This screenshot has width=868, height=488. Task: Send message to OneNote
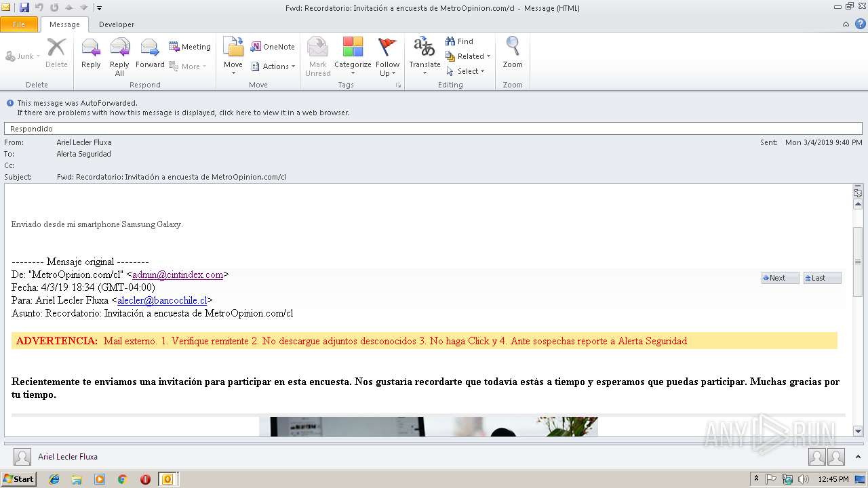tap(273, 47)
